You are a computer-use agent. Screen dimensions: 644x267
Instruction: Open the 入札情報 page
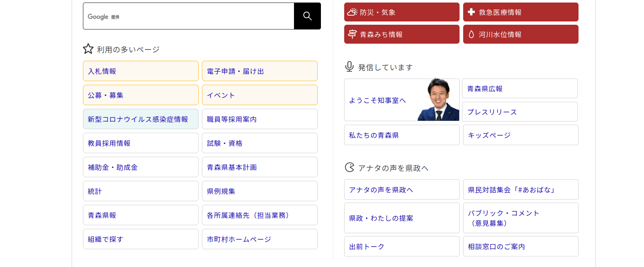tap(140, 71)
